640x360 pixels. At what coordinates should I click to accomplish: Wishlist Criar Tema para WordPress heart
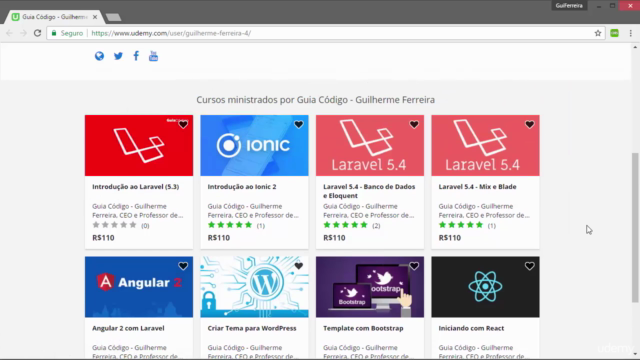tap(299, 266)
